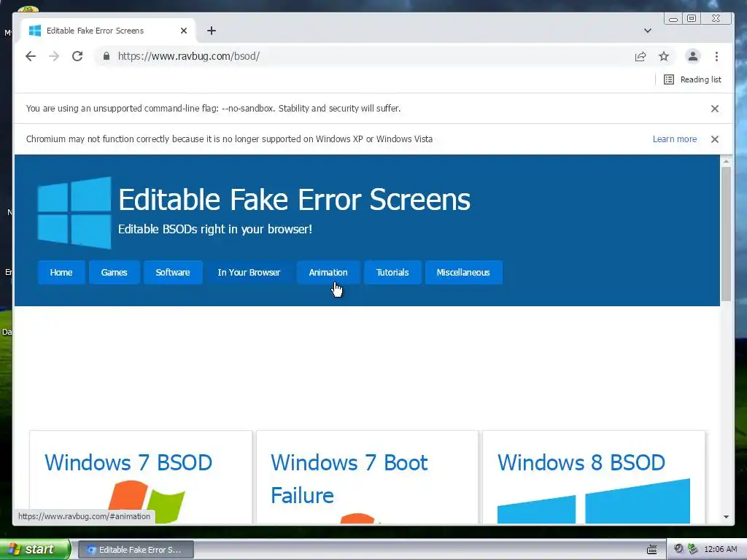The height and width of the screenshot is (560, 747).
Task: Open the Windows XP start menu
Action: pos(34,549)
